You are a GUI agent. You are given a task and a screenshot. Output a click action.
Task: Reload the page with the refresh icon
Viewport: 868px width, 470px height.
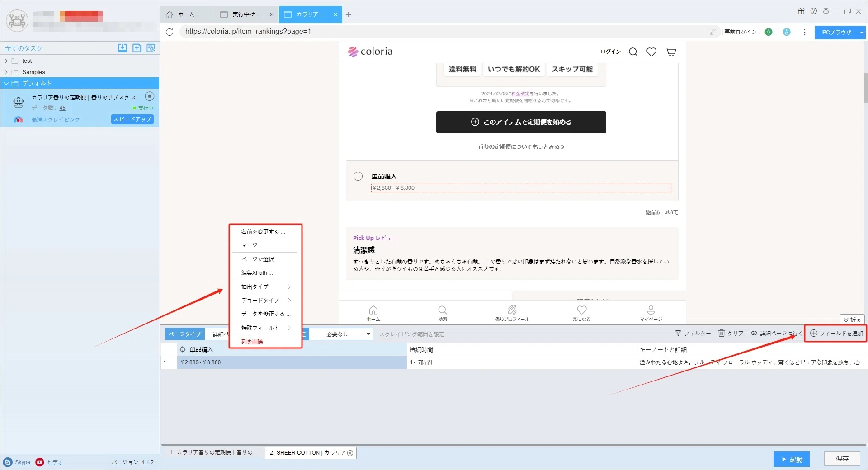point(170,32)
